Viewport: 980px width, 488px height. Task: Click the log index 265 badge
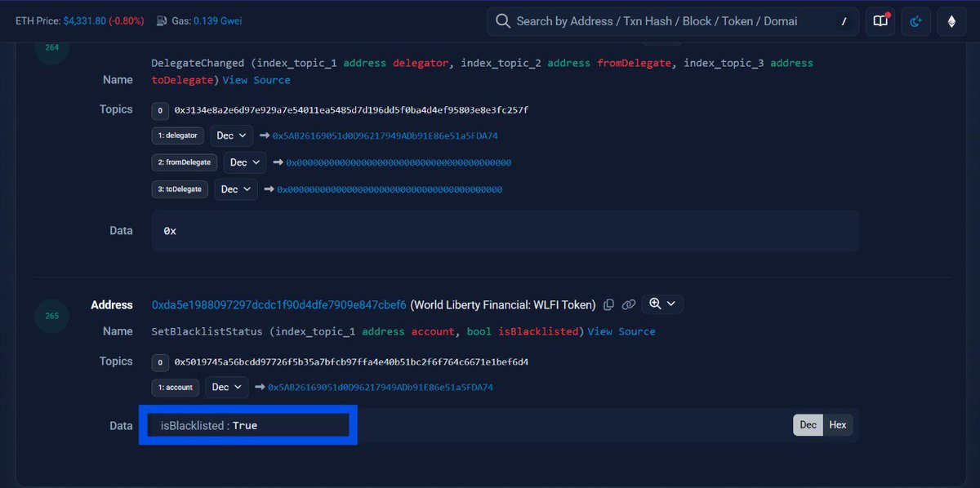[x=51, y=316]
